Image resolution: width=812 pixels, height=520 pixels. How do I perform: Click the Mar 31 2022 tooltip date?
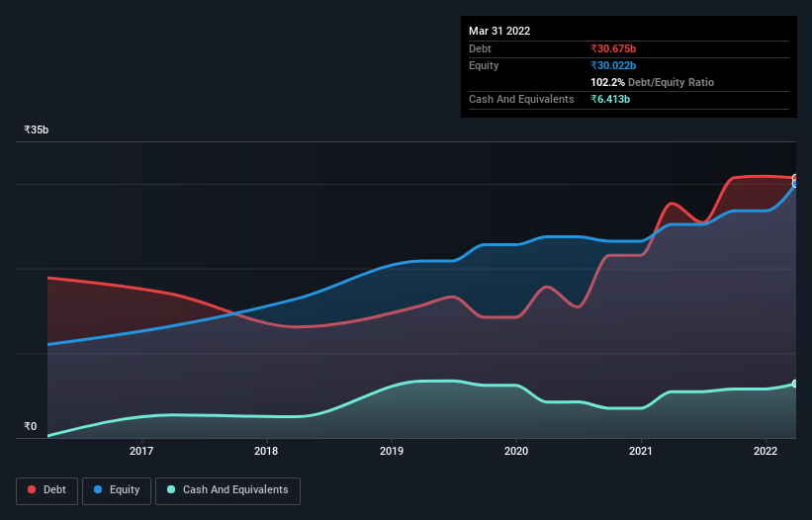499,31
